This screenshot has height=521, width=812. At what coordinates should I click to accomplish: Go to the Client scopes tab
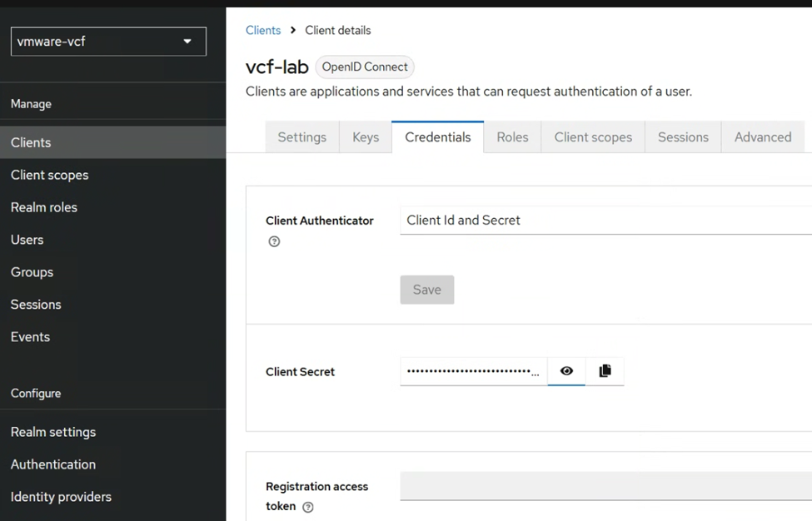click(593, 137)
